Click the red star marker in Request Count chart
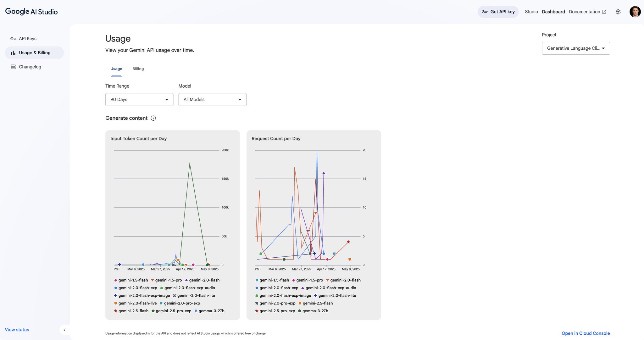The height and width of the screenshot is (340, 644). 348,242
